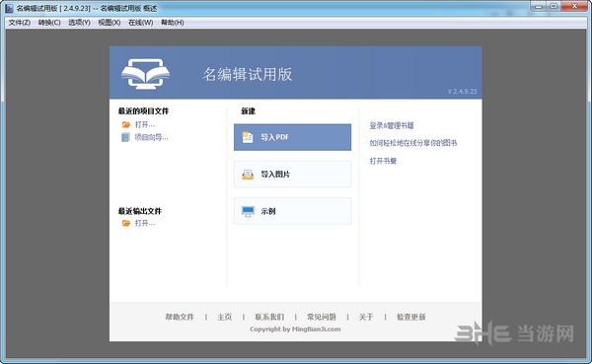This screenshot has height=364, width=592.
Task: Click the 检查更新 footer link
Action: pos(410,317)
